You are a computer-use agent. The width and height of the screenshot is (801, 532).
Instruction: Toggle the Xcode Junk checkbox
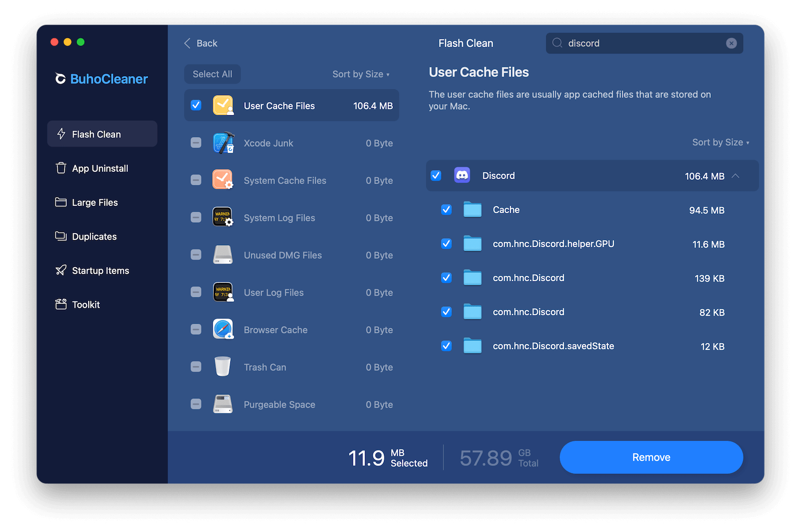196,143
